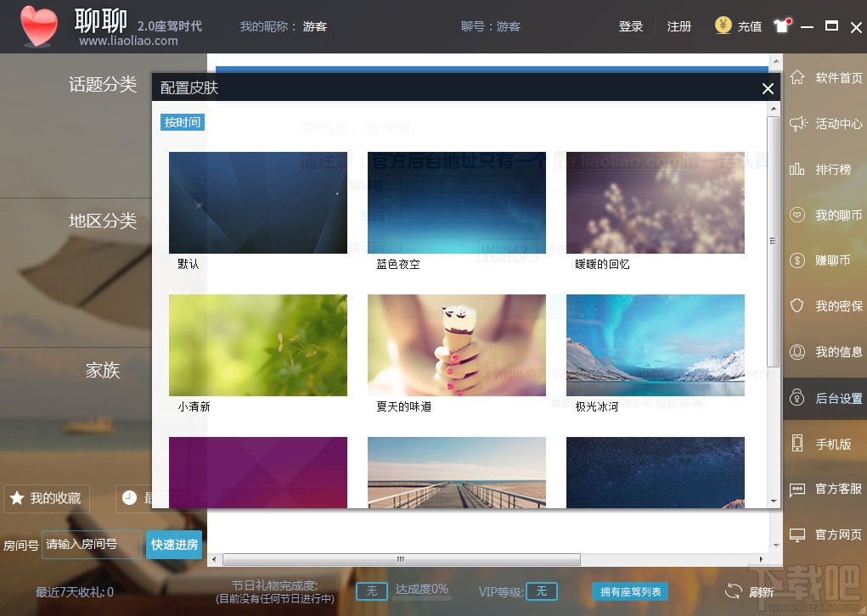Choose the 小清新 skin thumbnail
Image resolution: width=867 pixels, height=616 pixels.
pyautogui.click(x=258, y=345)
